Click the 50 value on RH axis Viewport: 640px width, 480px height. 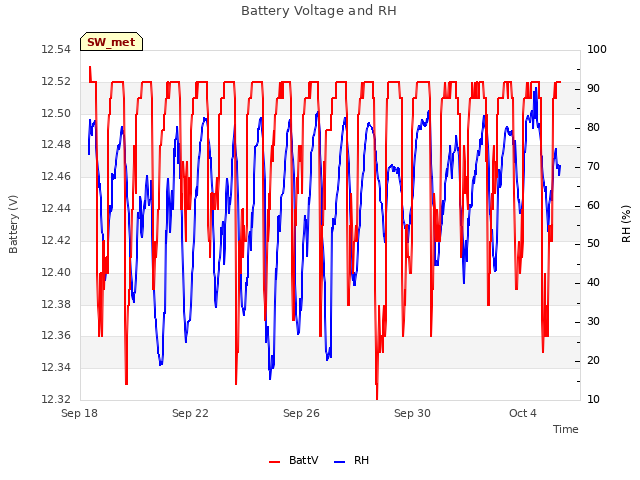click(x=593, y=244)
